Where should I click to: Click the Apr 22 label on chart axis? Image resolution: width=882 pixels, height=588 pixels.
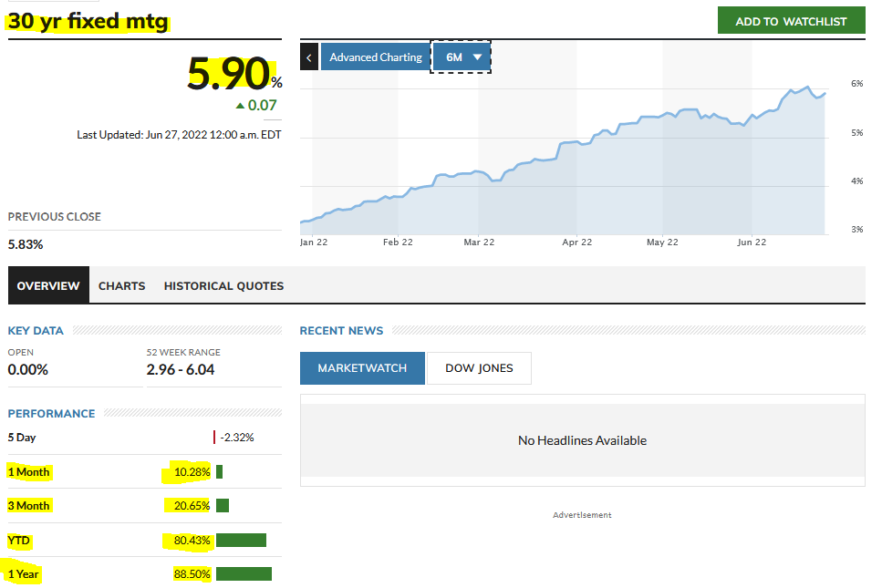(x=577, y=242)
